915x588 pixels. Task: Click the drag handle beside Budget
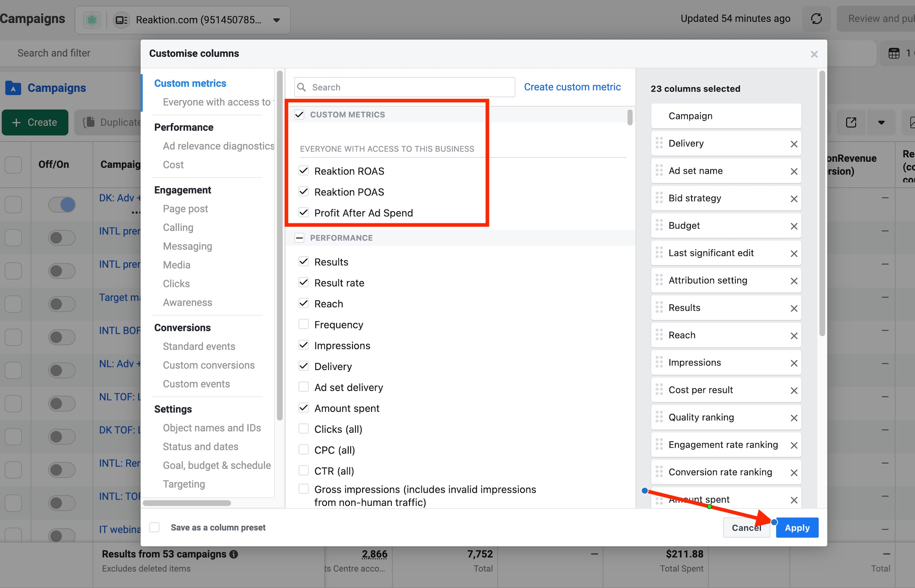659,226
